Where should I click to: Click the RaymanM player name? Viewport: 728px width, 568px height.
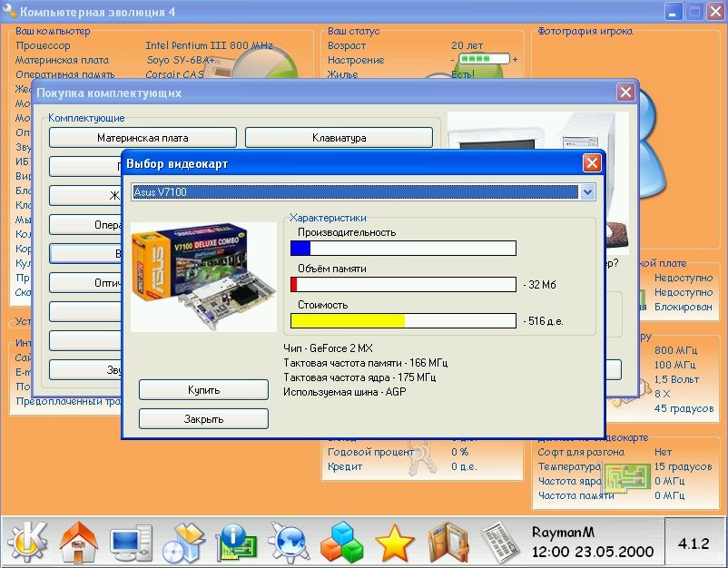[563, 533]
